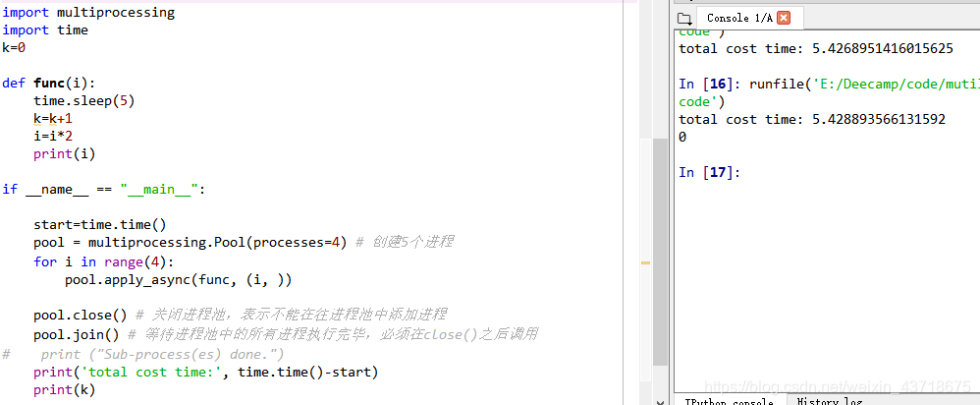Click the editor's vertical scrollbar thumb
The width and height of the screenshot is (980, 405).
point(661,252)
